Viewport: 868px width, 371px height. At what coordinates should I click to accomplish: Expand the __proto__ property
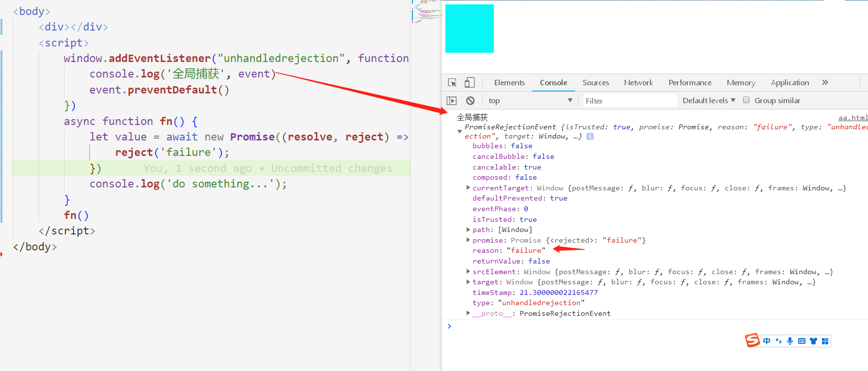(468, 313)
